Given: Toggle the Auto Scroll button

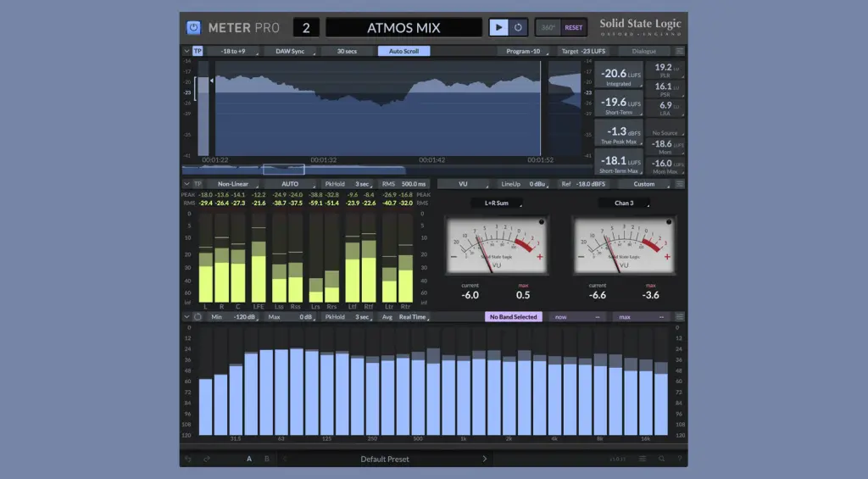Looking at the screenshot, I should pos(403,51).
